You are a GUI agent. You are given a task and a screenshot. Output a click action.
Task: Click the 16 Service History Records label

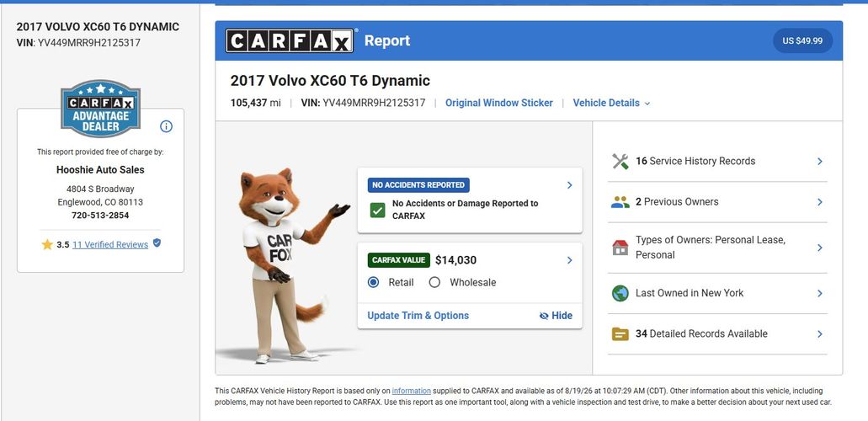pyautogui.click(x=695, y=161)
